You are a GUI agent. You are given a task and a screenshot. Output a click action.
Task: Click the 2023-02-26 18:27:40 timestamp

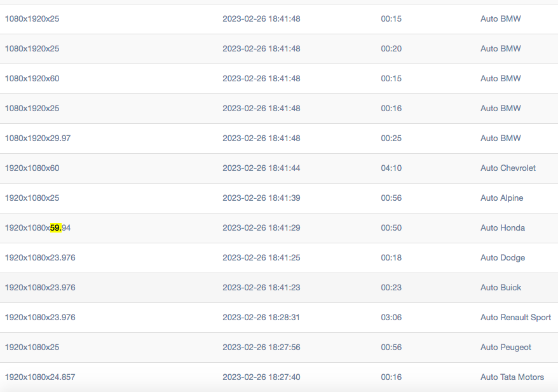(x=261, y=377)
